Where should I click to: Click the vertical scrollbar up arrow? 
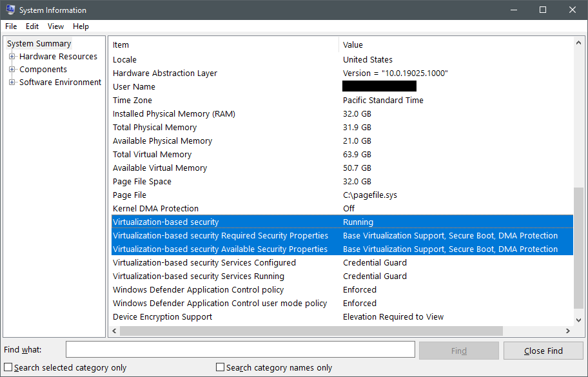[x=579, y=43]
